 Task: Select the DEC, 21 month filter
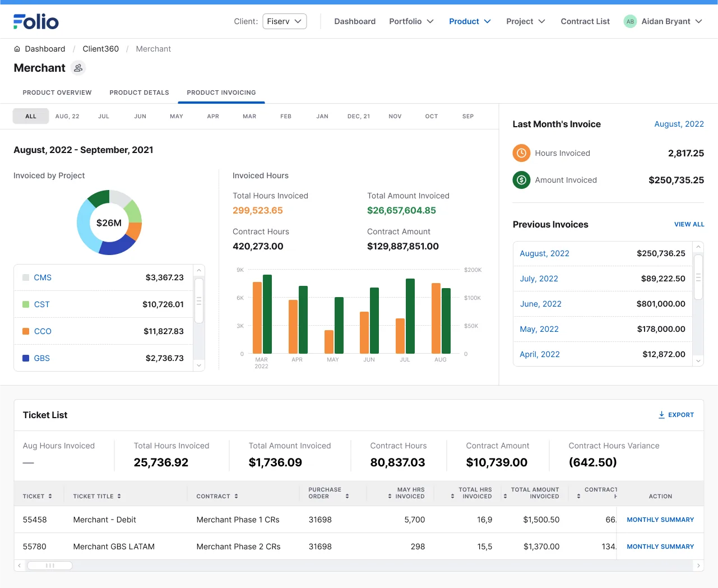[x=359, y=117]
